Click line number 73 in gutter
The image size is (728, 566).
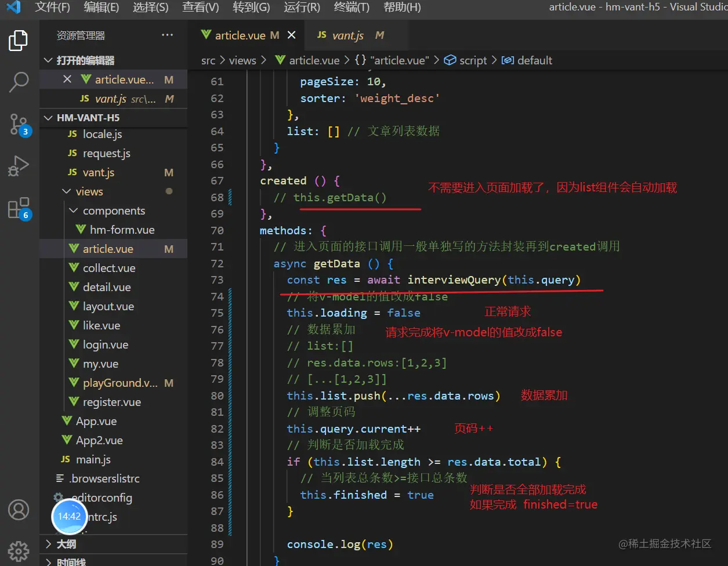(217, 280)
